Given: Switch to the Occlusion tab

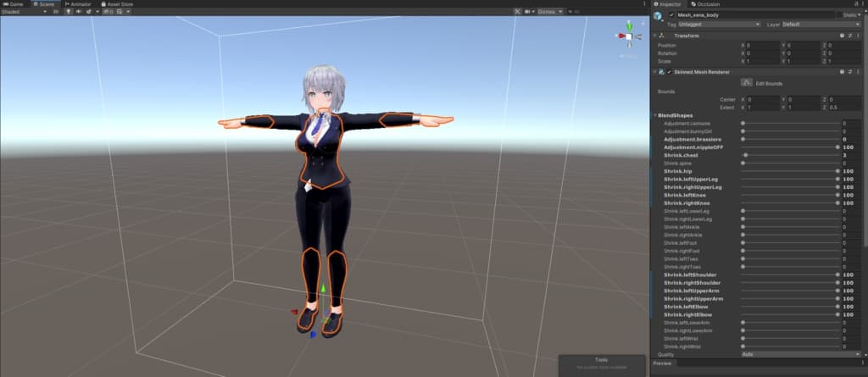Looking at the screenshot, I should pyautogui.click(x=705, y=4).
